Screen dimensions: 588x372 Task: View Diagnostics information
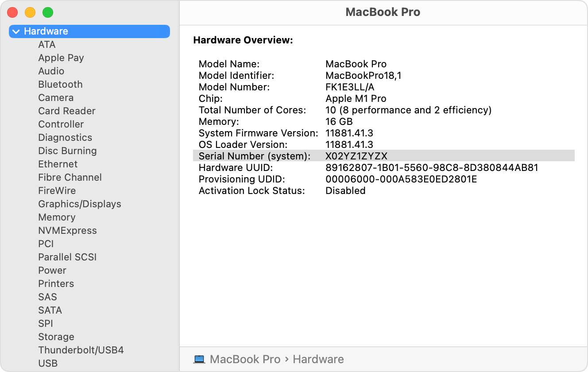(65, 138)
